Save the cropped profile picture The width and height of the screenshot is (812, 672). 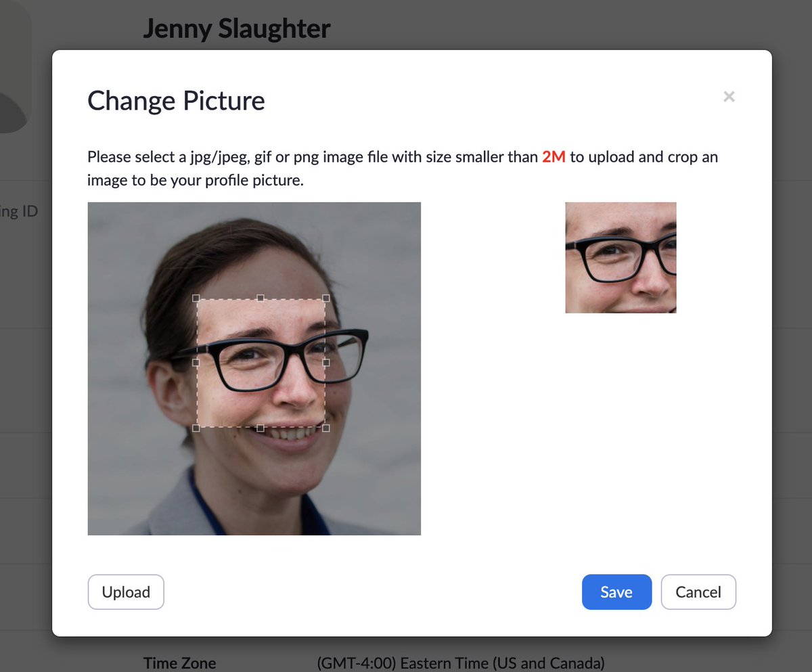pyautogui.click(x=616, y=592)
